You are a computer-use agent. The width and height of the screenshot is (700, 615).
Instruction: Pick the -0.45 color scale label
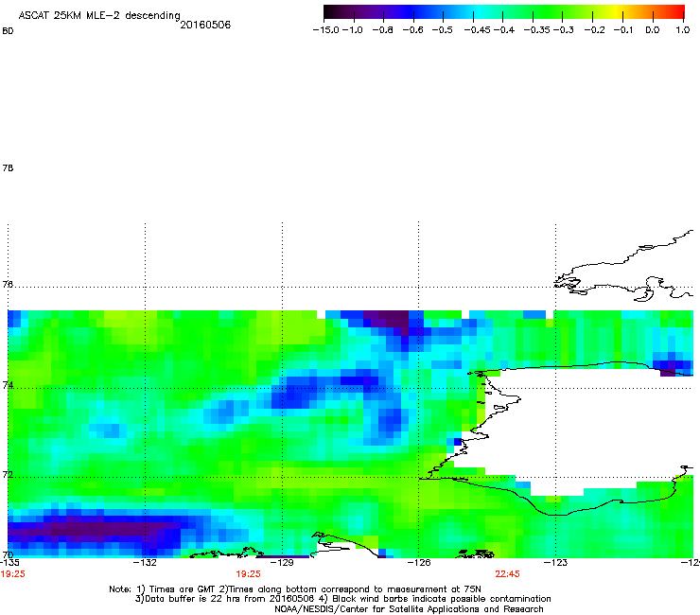pos(477,30)
